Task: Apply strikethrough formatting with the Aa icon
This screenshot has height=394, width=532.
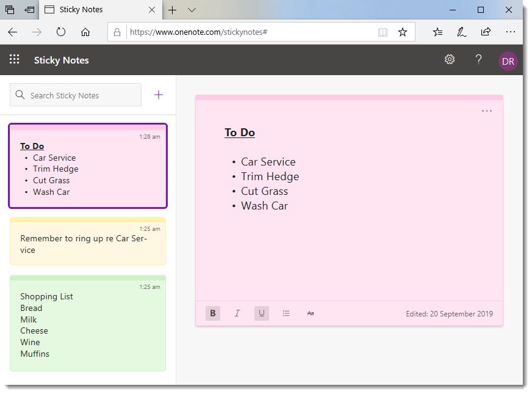Action: pyautogui.click(x=310, y=313)
